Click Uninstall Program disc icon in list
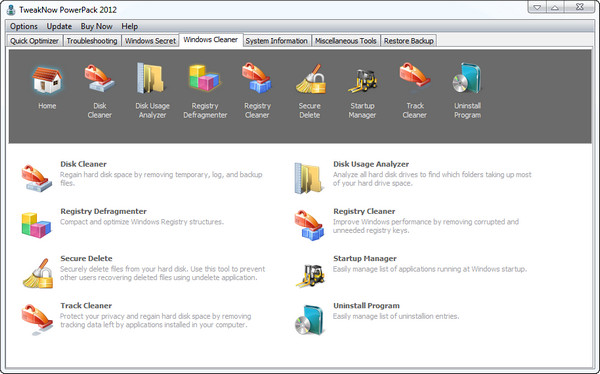This screenshot has height=374, width=600. pos(309,320)
